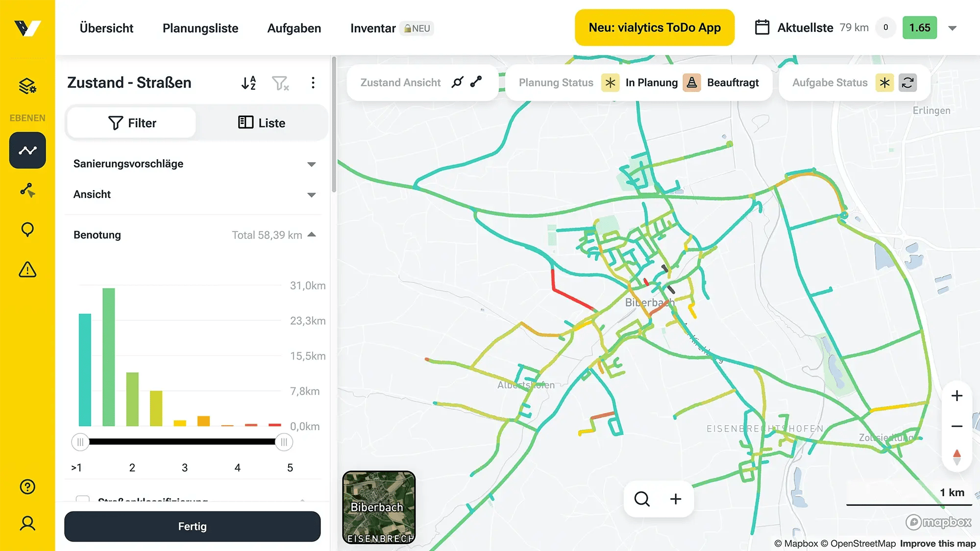Toggle the yellow asterisk Aufgabe Status filter

(884, 83)
